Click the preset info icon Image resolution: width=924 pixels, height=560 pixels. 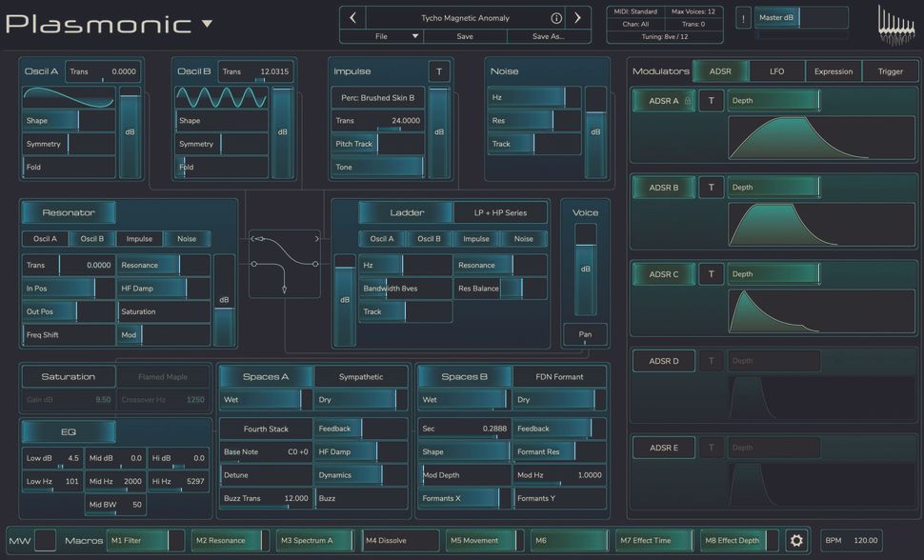coord(555,17)
